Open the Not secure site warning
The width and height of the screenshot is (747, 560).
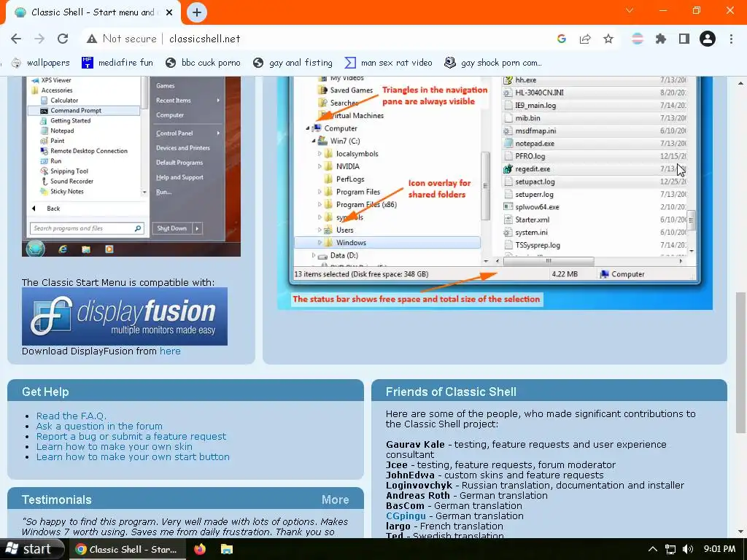[x=122, y=39]
